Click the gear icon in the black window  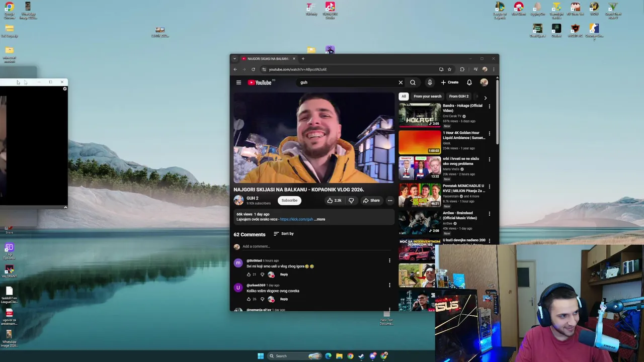[x=64, y=89]
